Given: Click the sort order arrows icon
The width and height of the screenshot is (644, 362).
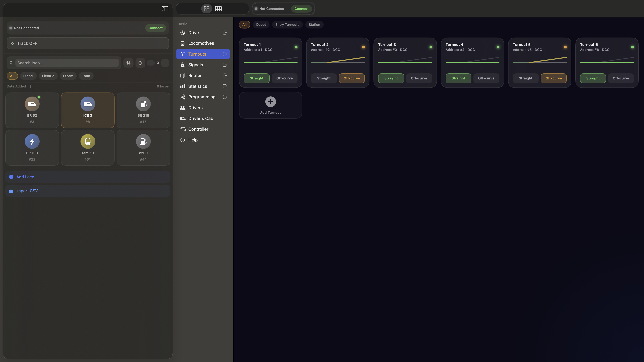Looking at the screenshot, I should [128, 63].
